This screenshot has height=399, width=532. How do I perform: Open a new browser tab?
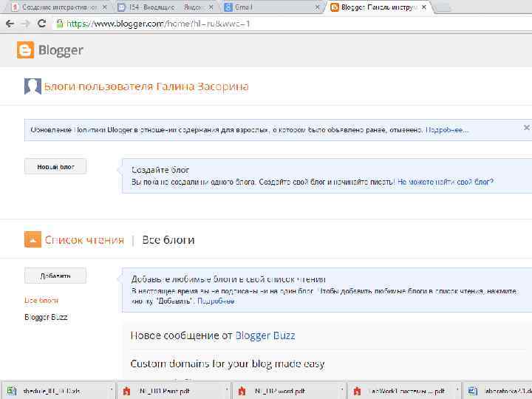pos(443,7)
